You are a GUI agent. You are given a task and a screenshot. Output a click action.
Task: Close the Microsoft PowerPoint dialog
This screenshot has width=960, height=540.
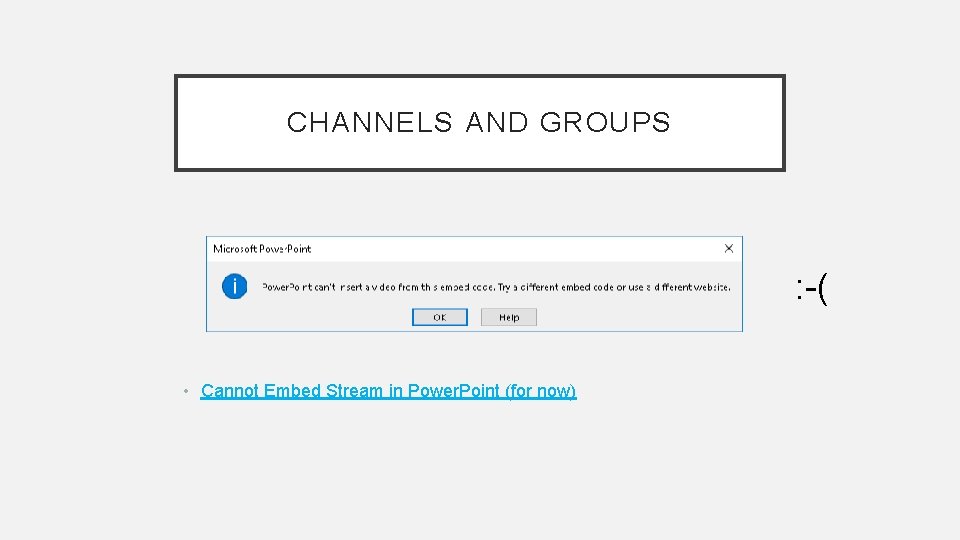[729, 249]
